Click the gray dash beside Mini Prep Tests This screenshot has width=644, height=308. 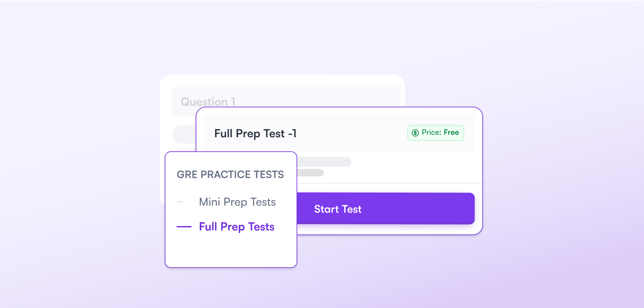click(x=180, y=202)
